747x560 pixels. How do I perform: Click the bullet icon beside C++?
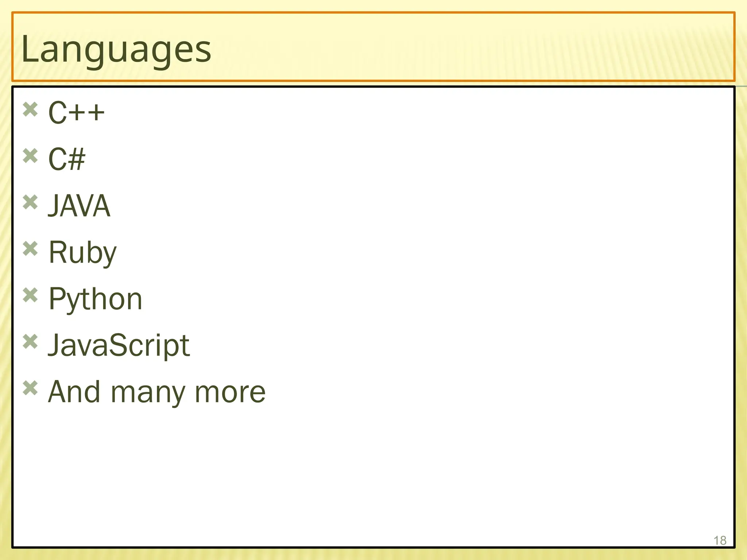(x=30, y=109)
